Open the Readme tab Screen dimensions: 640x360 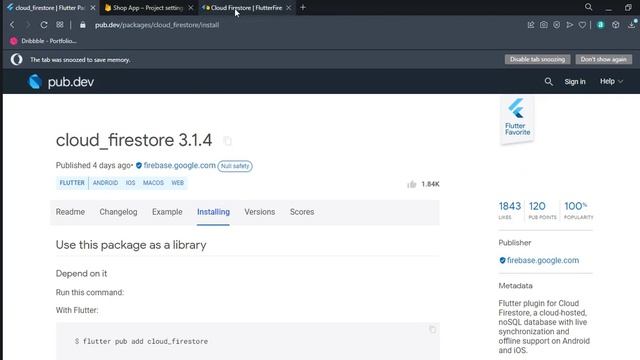point(70,212)
